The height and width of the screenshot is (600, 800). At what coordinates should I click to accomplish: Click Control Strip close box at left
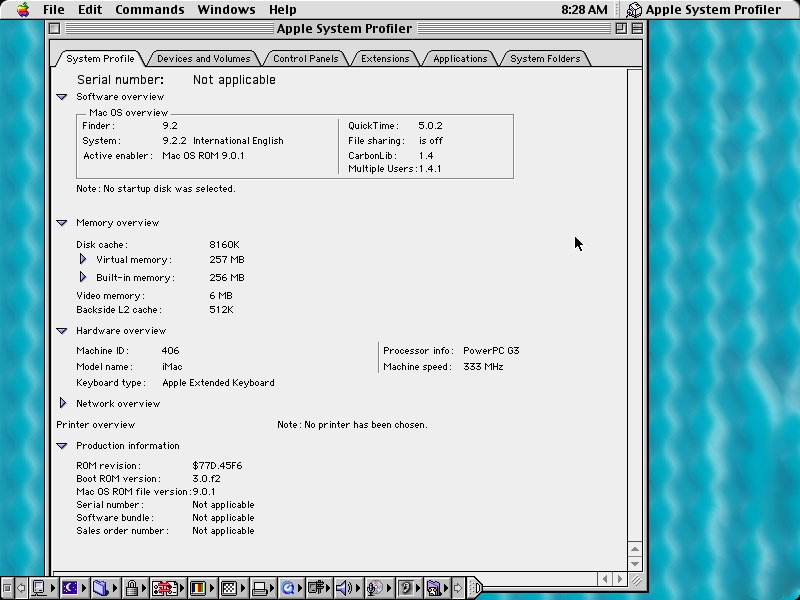click(x=7, y=588)
